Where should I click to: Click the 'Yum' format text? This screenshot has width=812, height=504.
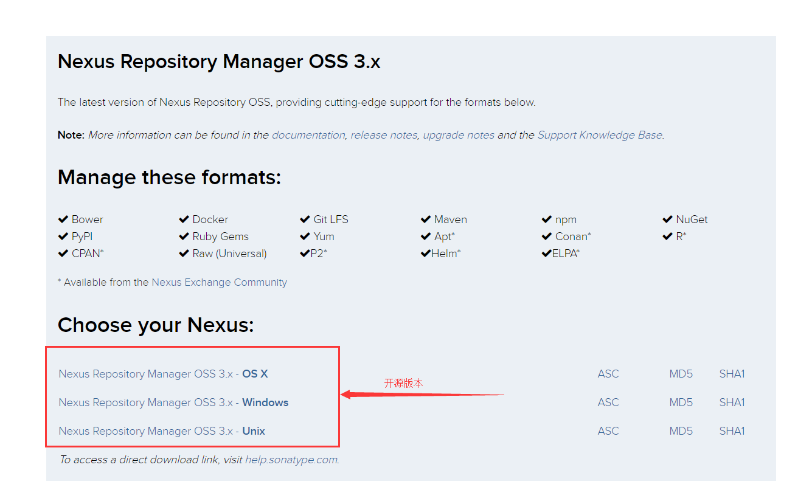[324, 236]
